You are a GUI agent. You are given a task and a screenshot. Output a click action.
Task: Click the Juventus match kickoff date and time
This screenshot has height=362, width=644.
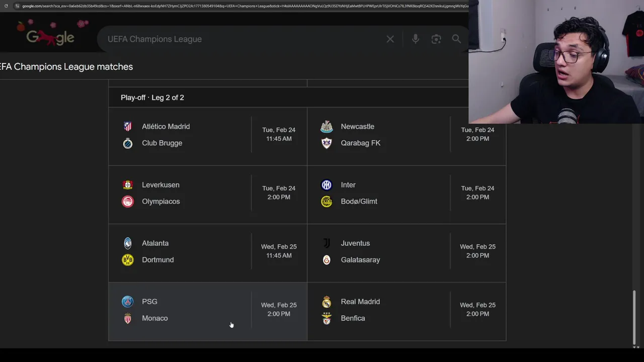point(477,251)
